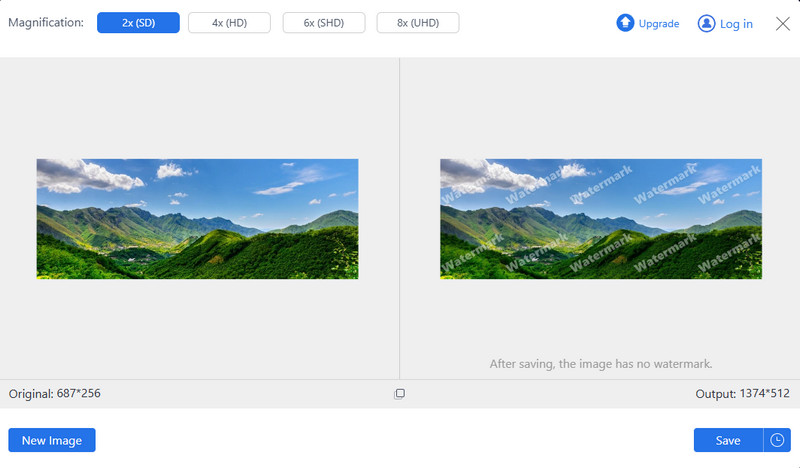
Task: Click the original landscape image preview
Action: point(197,218)
